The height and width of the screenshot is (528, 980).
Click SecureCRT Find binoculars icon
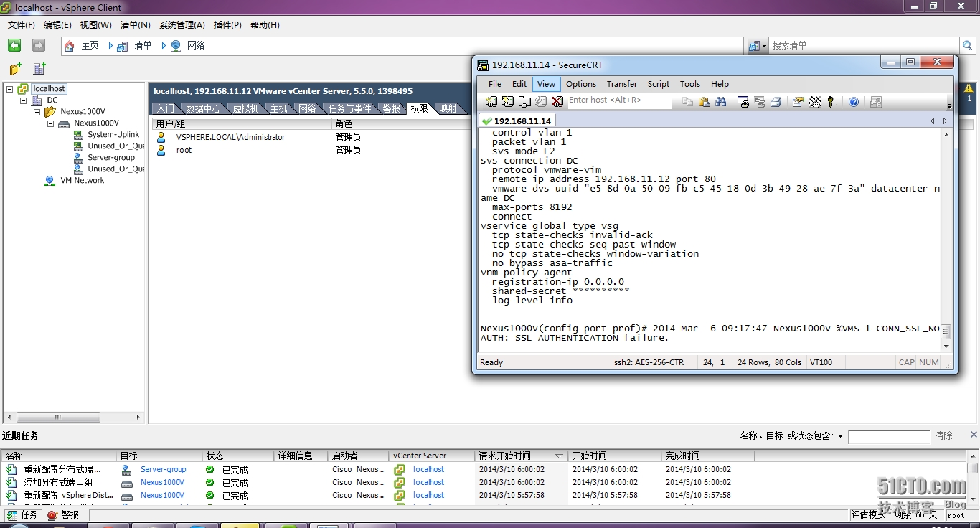click(x=721, y=102)
